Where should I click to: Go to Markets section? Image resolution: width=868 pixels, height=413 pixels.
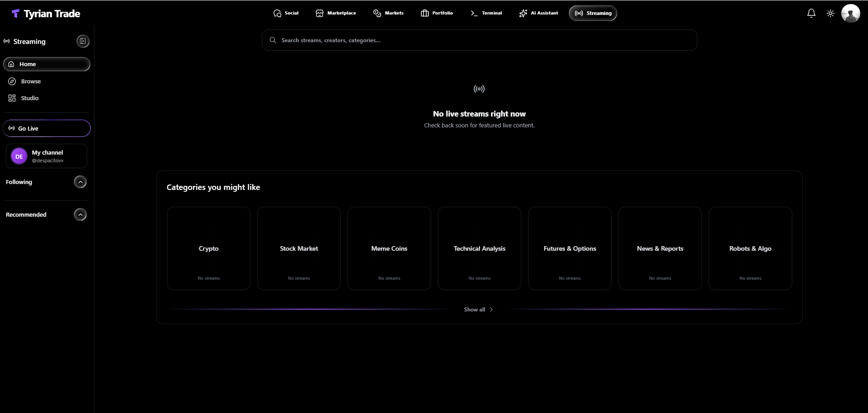(x=388, y=13)
